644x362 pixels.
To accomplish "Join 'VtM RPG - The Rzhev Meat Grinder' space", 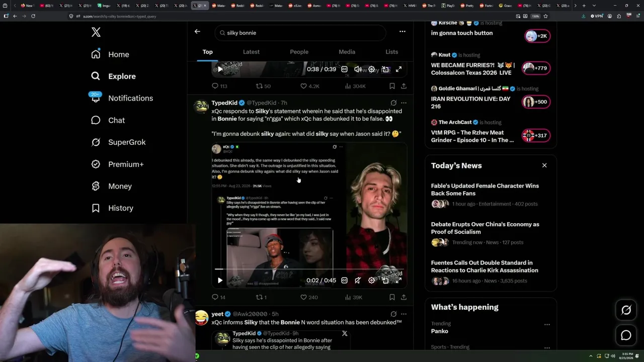I will 536,135.
